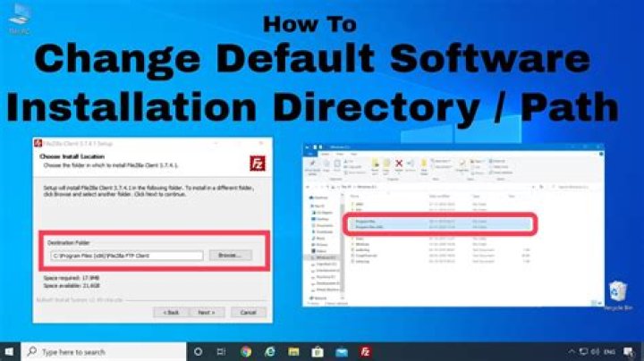Open the File tab in File Explorer
The height and width of the screenshot is (361, 644).
click(x=312, y=152)
